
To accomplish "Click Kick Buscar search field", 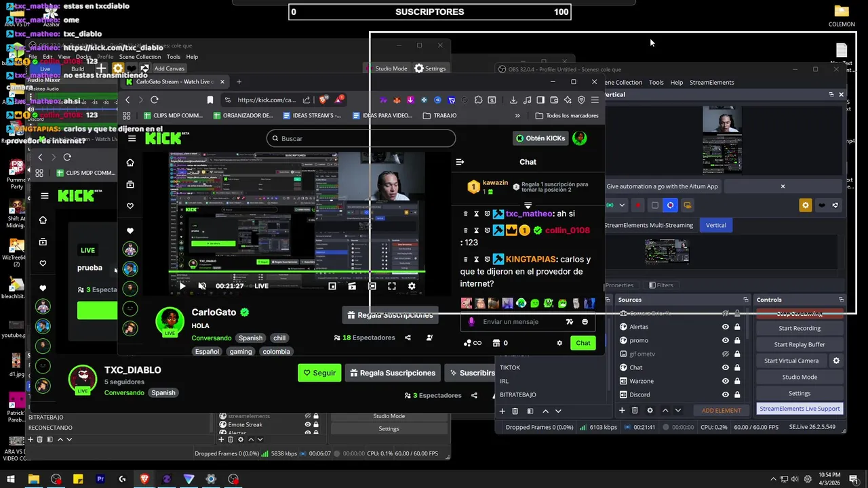I will click(361, 138).
